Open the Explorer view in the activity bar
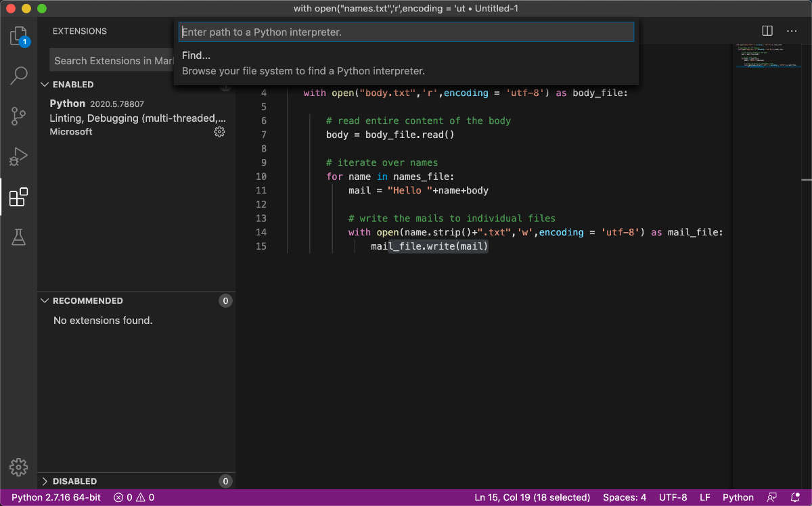 point(18,37)
